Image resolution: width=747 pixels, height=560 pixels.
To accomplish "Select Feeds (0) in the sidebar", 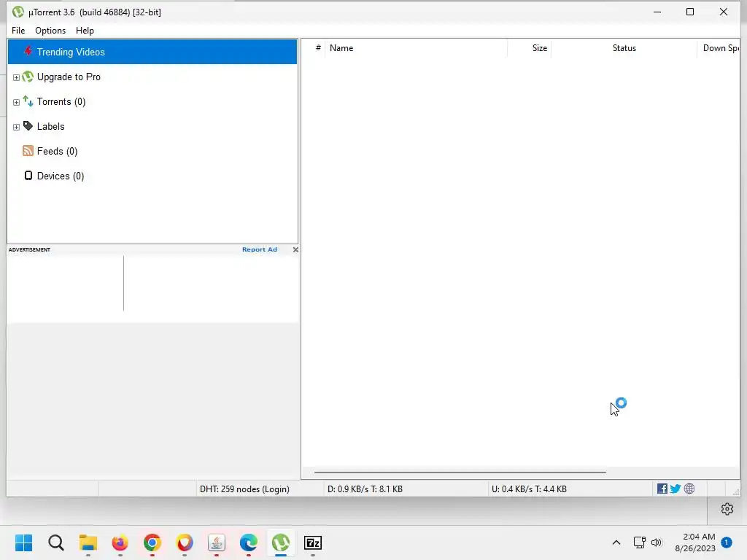I will point(57,151).
